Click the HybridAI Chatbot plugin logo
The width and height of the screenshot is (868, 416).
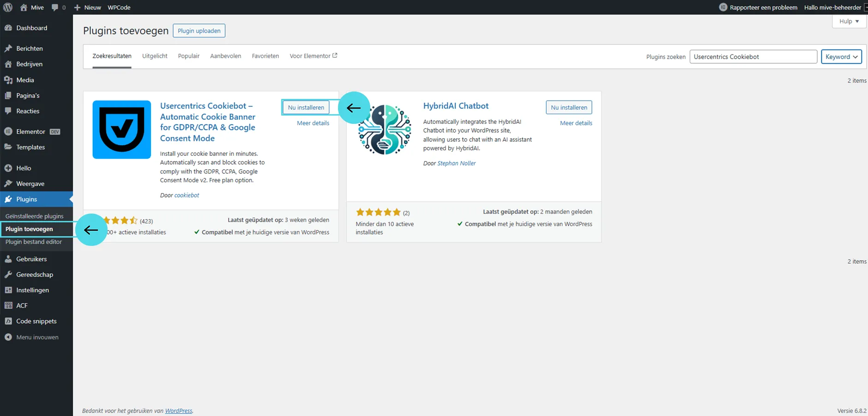click(385, 129)
